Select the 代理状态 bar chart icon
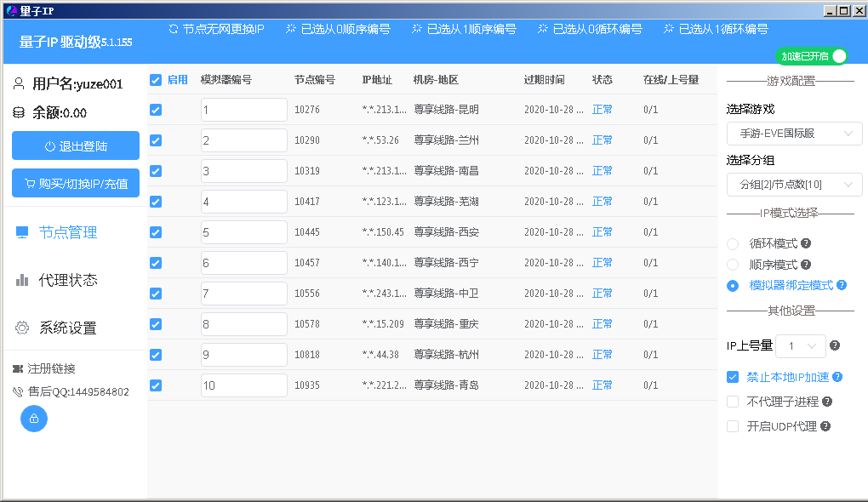This screenshot has height=502, width=868. click(23, 279)
